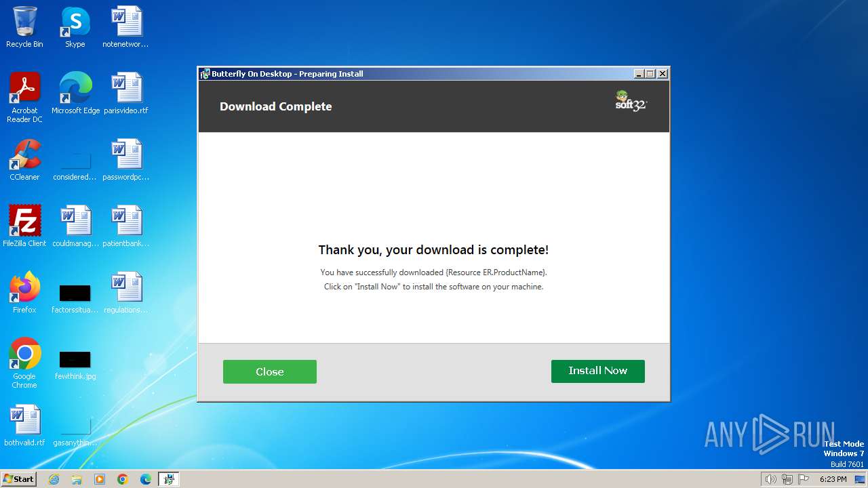Image resolution: width=868 pixels, height=488 pixels.
Task: Open Microsoft Edge from the taskbar
Action: pyautogui.click(x=146, y=479)
